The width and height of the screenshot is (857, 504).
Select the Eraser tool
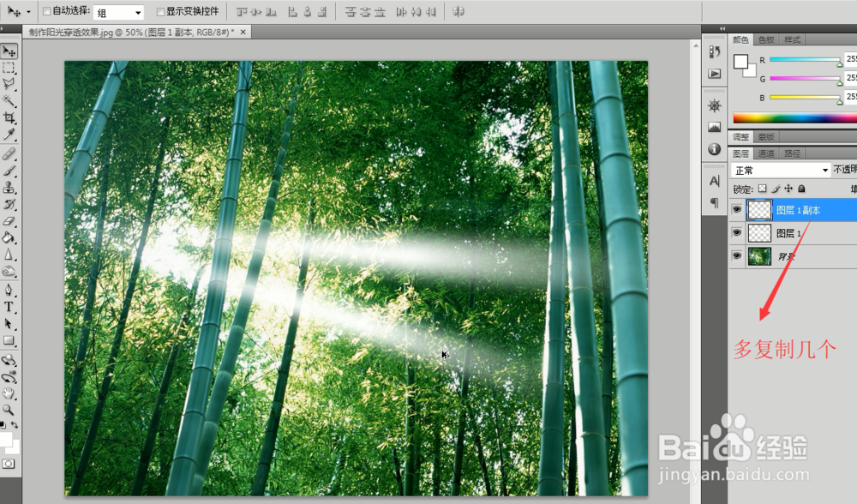9,221
